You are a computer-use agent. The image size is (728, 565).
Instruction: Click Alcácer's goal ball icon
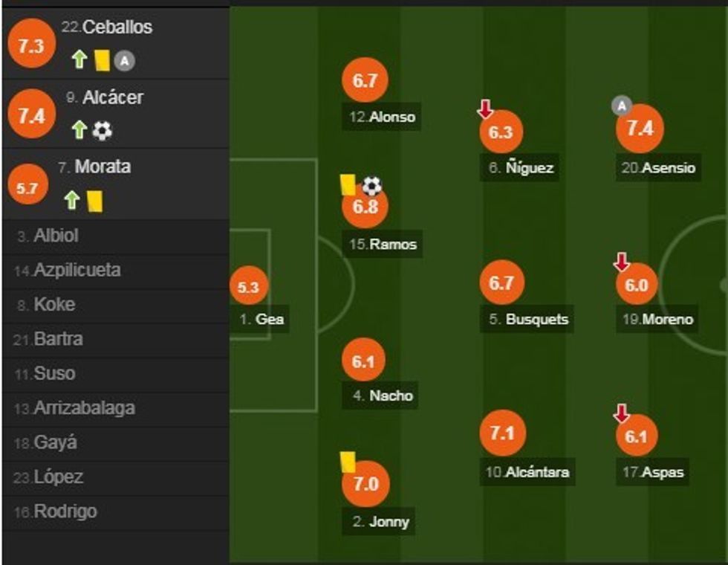click(102, 132)
